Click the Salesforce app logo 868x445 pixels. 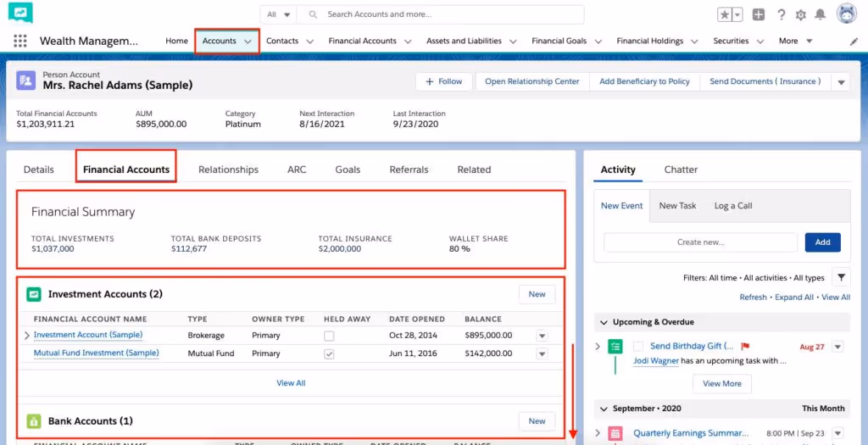pyautogui.click(x=20, y=13)
